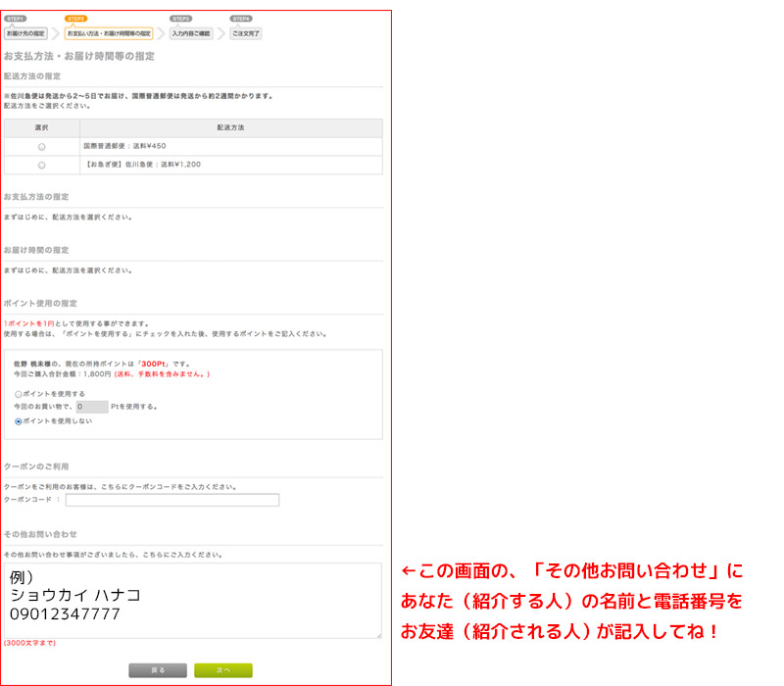Click the STEP3 入力内容ご確認 step box
784x686 pixels.
pyautogui.click(x=191, y=33)
